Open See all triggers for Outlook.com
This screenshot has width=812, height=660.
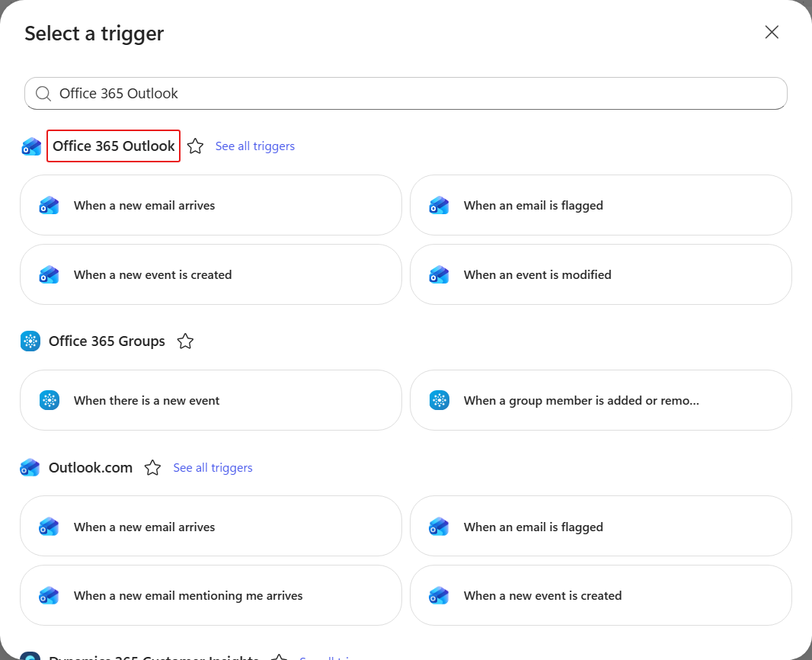[x=213, y=467]
